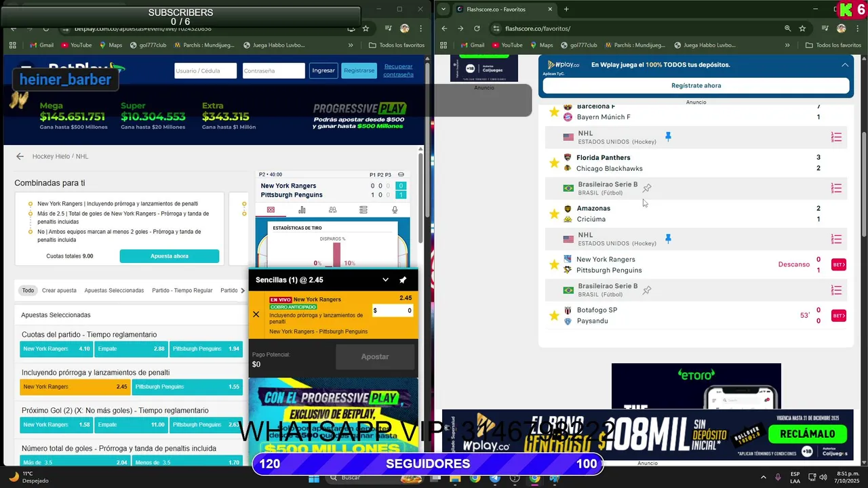Go back using the Hockey Hielo arrow
Screen dimensions: 868x488
pos(20,157)
